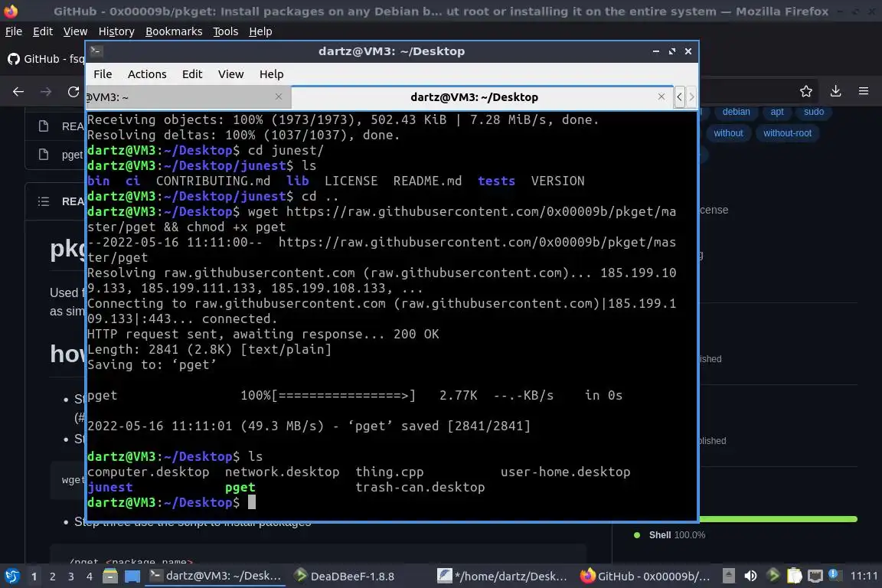Open Firefox Edit menu
Screen dimensions: 882x588
tap(43, 31)
